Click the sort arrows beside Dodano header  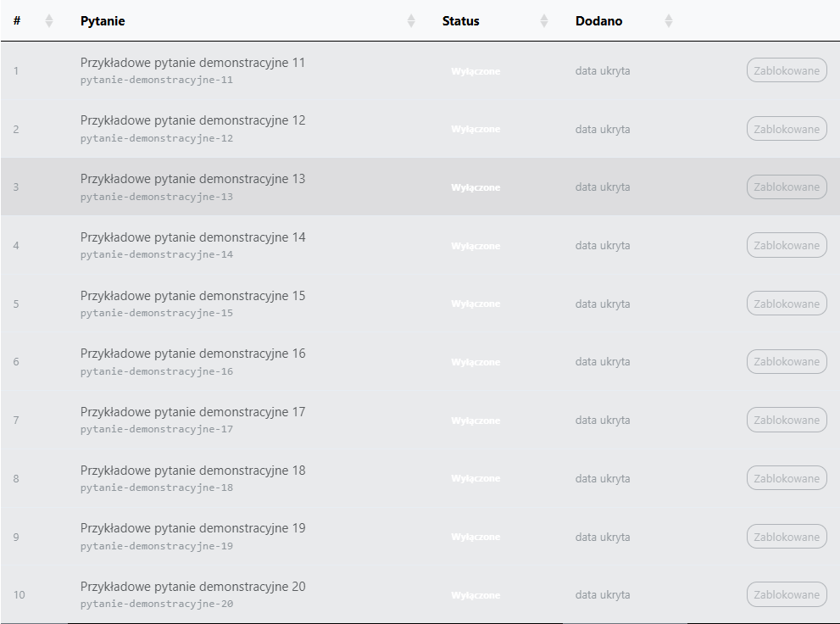668,21
